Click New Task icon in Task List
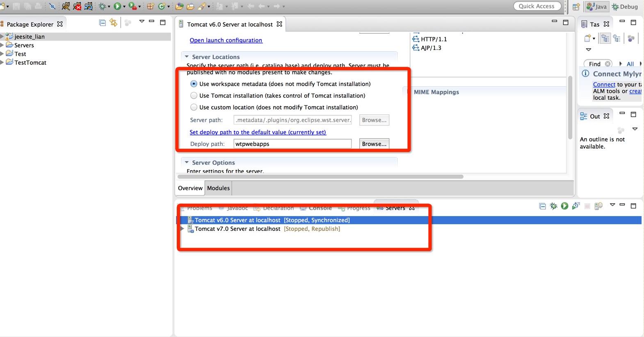 click(588, 38)
